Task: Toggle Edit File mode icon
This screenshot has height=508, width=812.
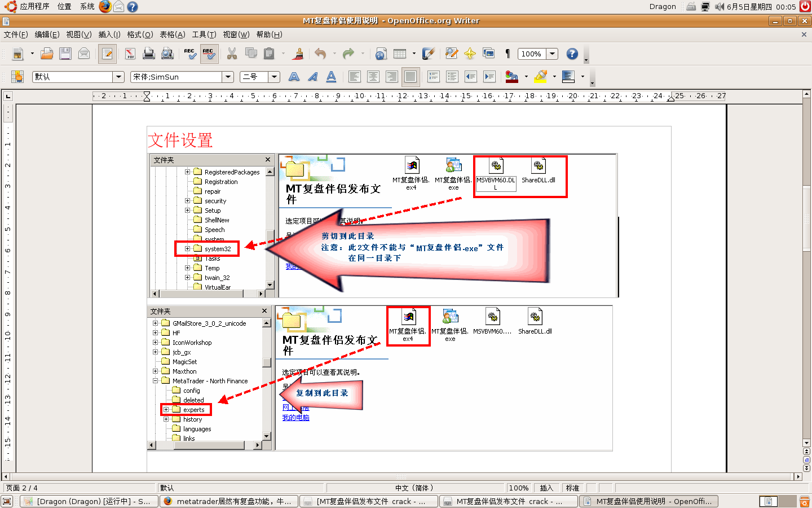Action: pyautogui.click(x=107, y=54)
